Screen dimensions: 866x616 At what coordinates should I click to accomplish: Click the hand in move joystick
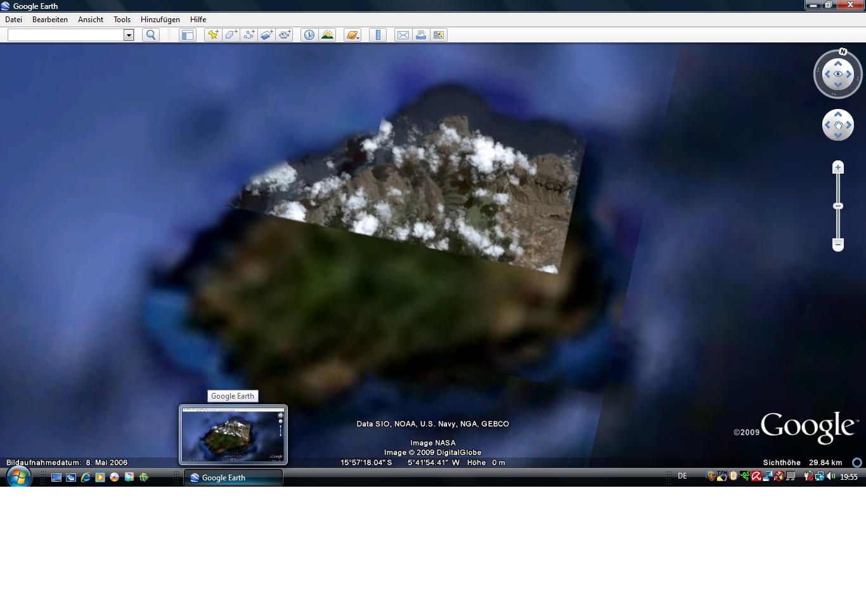pos(838,125)
